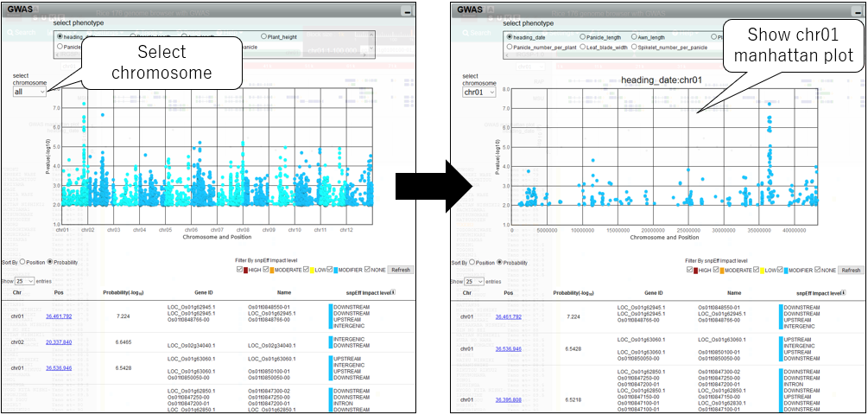The height and width of the screenshot is (415, 868).
Task: Open Show entries dropdown in chr01 view
Action: (474, 282)
